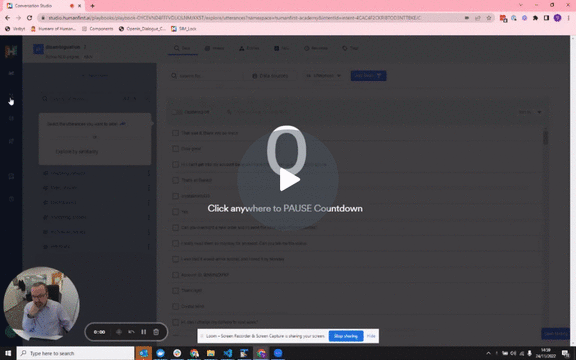Open the tab with the clock icon
576x360 pixels.
tap(316, 48)
